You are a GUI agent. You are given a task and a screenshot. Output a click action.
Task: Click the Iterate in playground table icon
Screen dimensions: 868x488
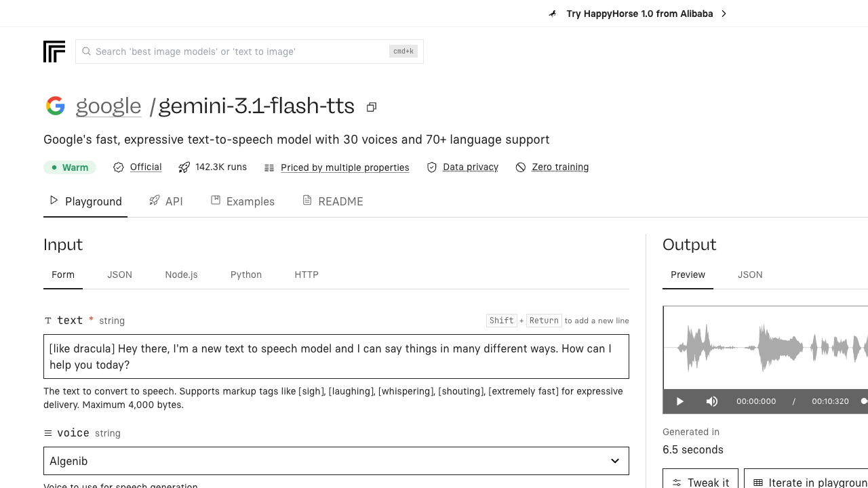click(758, 483)
